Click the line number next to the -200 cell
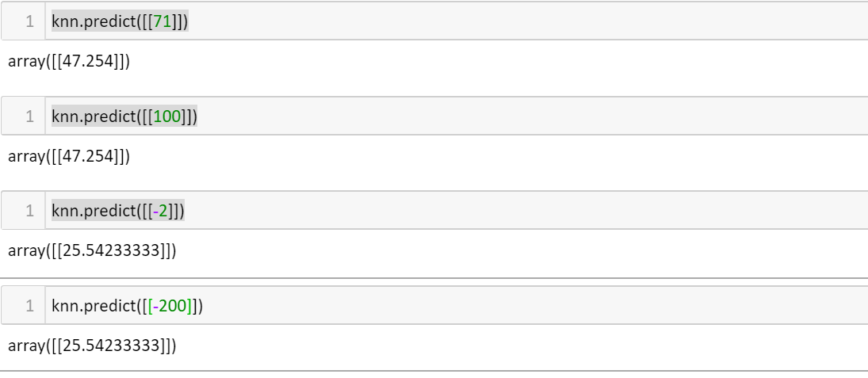Screen dimensions: 868x378 [29, 306]
